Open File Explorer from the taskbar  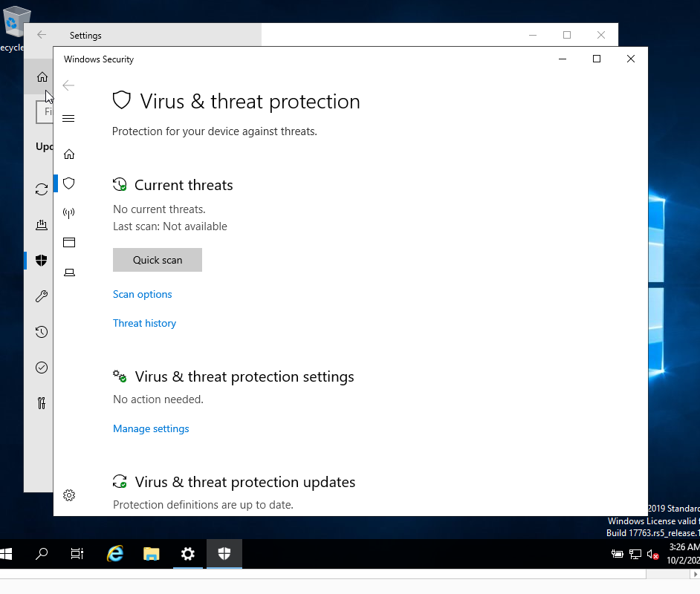pos(152,554)
